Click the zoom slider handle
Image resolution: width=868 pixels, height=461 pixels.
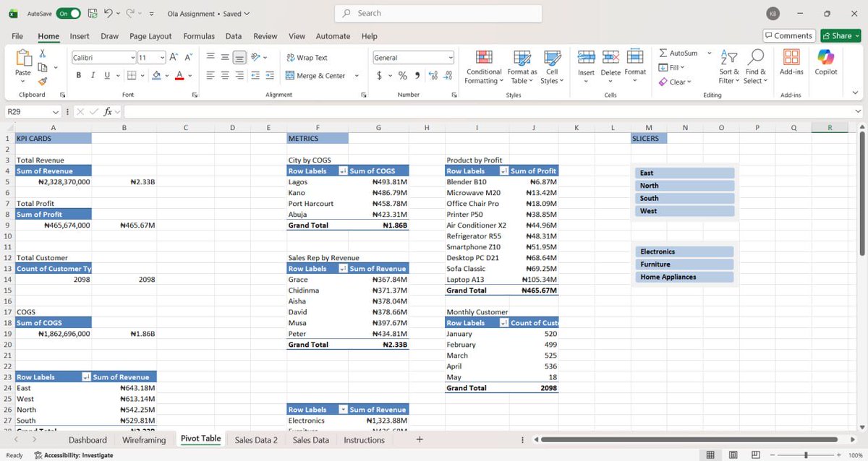(x=805, y=455)
